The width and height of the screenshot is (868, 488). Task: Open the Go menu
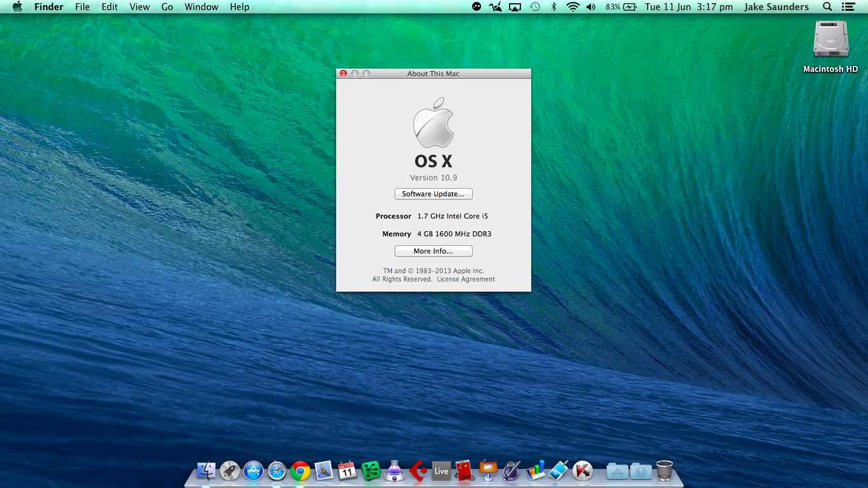(167, 7)
